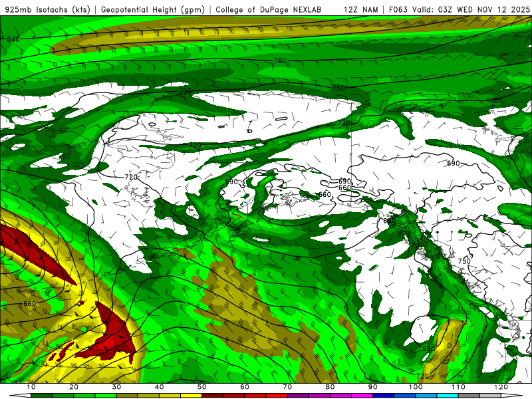532x399 pixels.
Task: Click the dark blue swatch after label 90
Action: point(384,396)
